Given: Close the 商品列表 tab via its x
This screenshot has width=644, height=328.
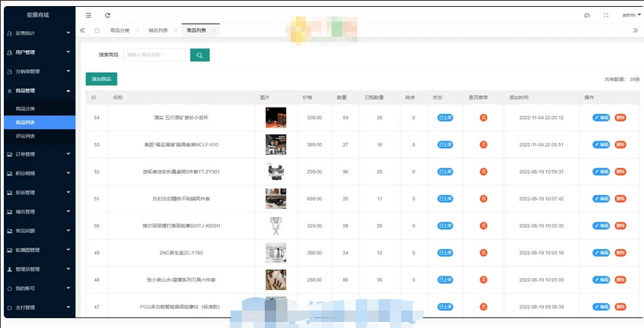Looking at the screenshot, I should (x=214, y=31).
